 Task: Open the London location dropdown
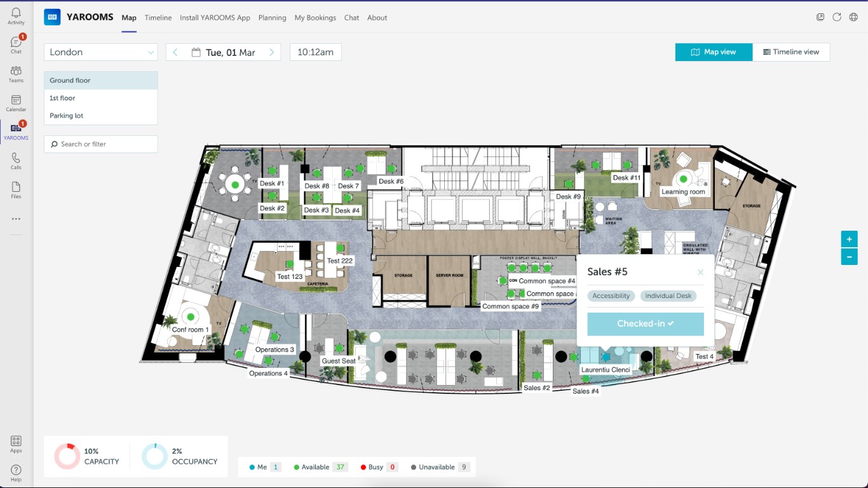(101, 52)
